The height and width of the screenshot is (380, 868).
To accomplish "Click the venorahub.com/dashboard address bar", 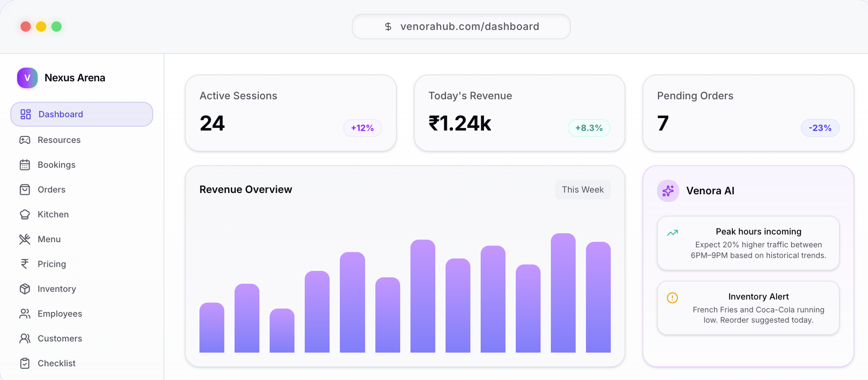I will 461,27.
